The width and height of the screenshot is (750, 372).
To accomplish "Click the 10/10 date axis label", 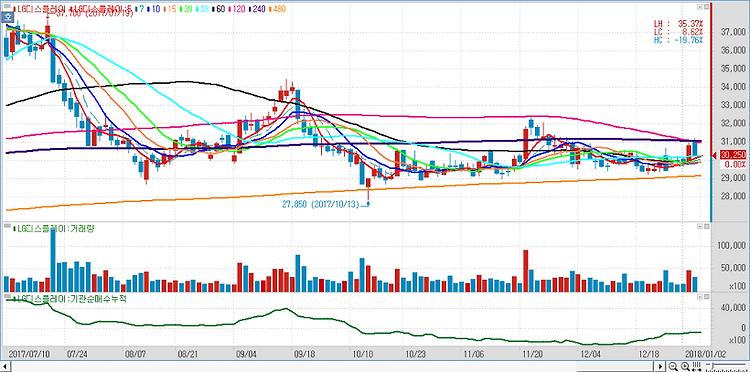I will pos(363,354).
